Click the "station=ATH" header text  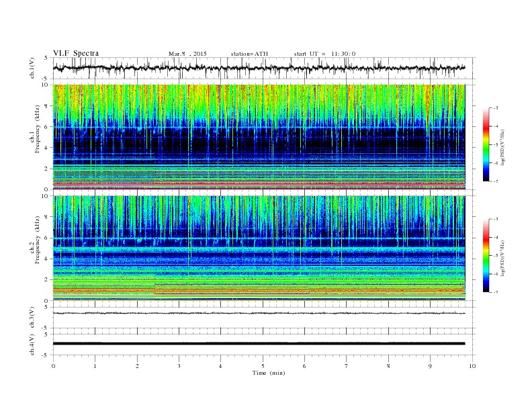pyautogui.click(x=249, y=54)
